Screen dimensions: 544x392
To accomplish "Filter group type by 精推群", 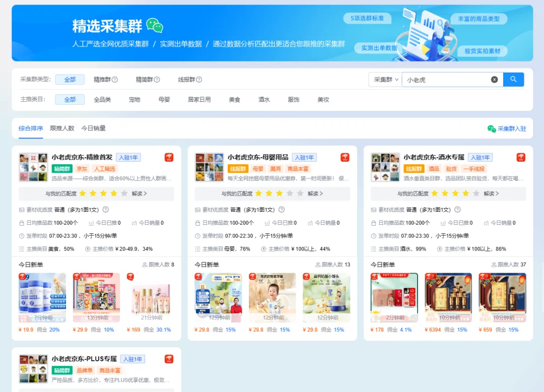I will [102, 80].
